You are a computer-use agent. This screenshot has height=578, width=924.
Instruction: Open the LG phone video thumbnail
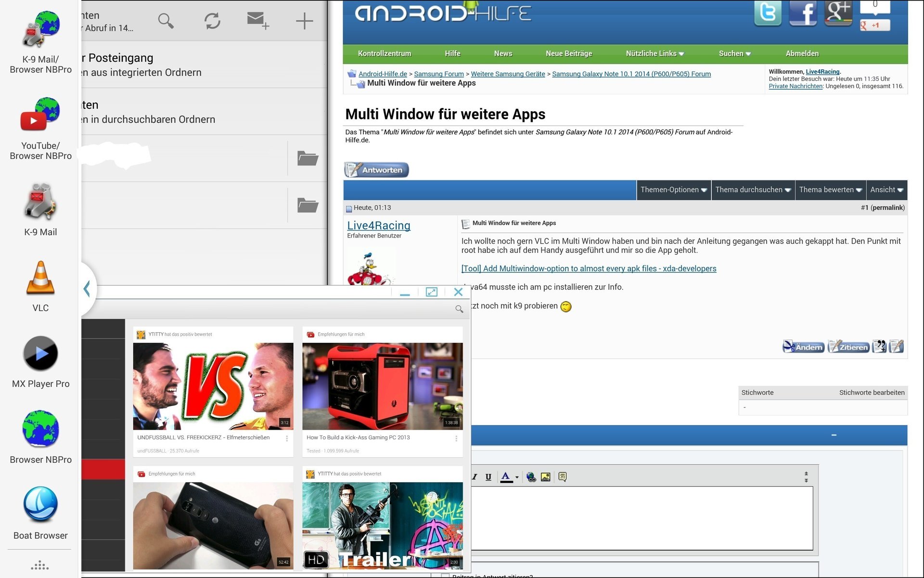click(x=213, y=525)
